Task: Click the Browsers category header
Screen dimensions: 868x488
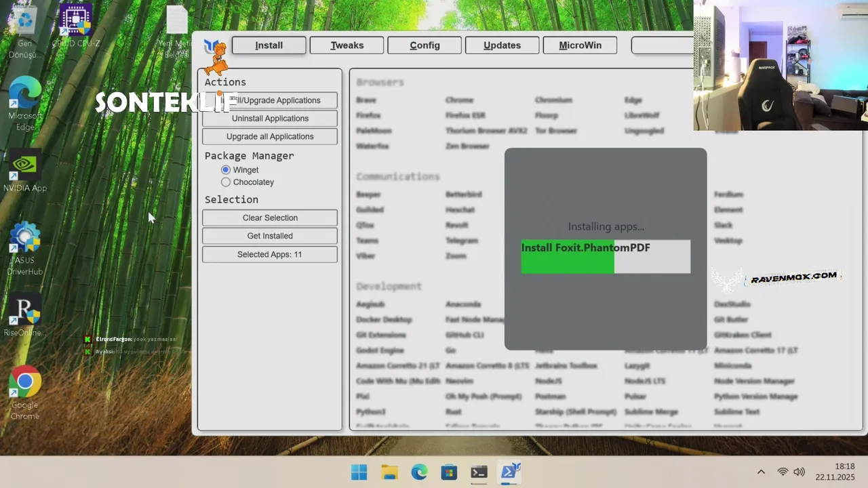Action: (380, 82)
